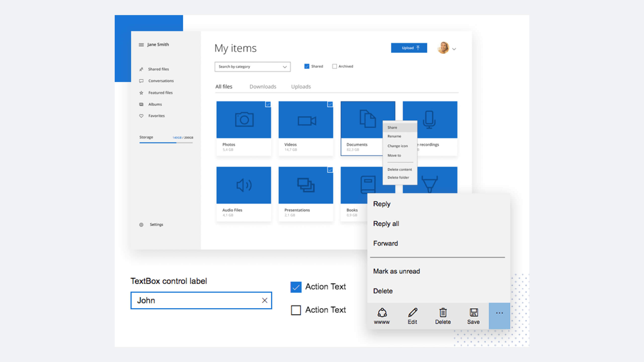The height and width of the screenshot is (362, 644).
Task: Switch to the Downloads tab
Action: [x=263, y=87]
